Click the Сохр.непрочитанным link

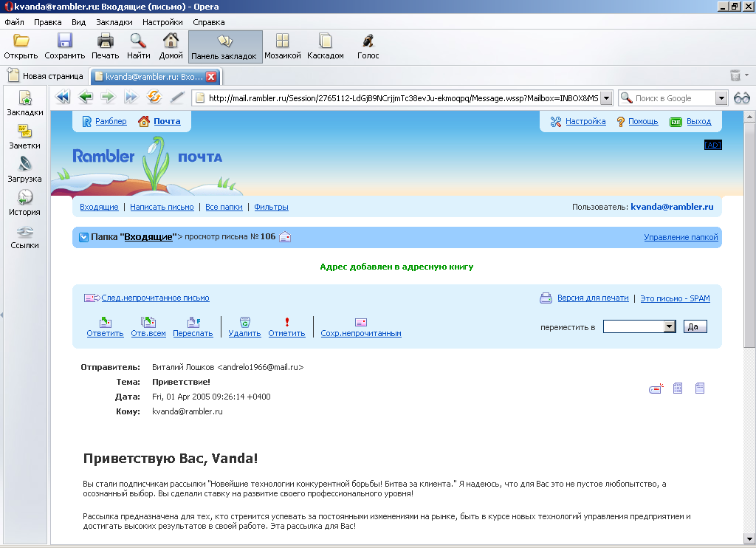pos(361,333)
